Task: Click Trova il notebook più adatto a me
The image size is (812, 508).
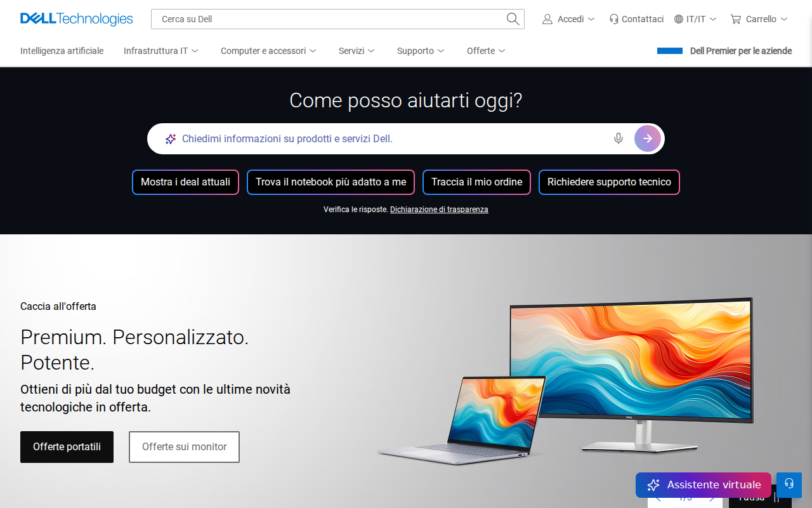Action: 331,182
